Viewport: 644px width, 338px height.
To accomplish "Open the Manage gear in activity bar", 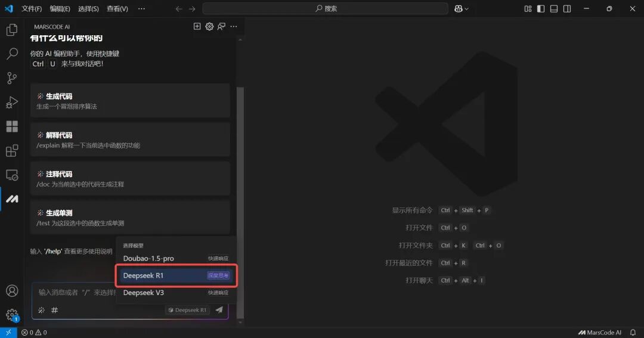I will pyautogui.click(x=12, y=315).
